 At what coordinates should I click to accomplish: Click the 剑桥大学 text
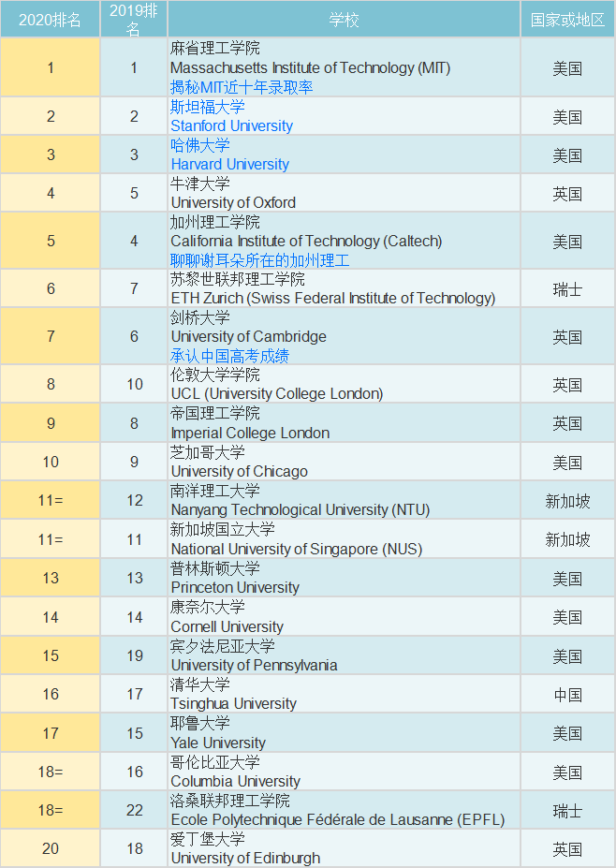coord(199,317)
